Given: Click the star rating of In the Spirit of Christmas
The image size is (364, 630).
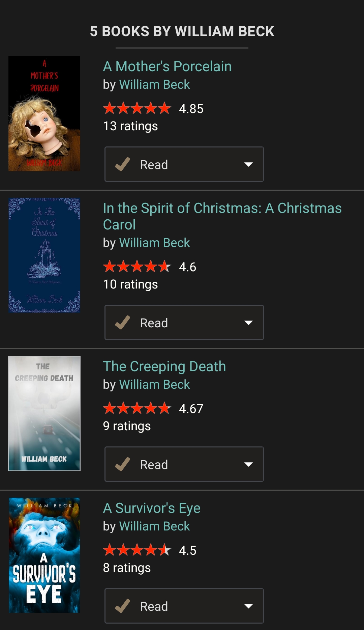Looking at the screenshot, I should click(x=137, y=267).
